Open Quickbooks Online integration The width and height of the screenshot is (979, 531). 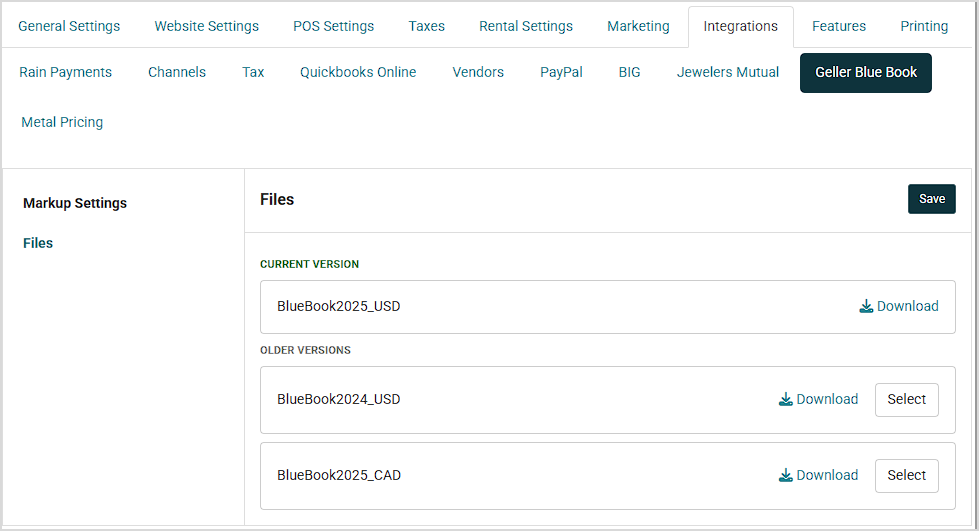358,72
